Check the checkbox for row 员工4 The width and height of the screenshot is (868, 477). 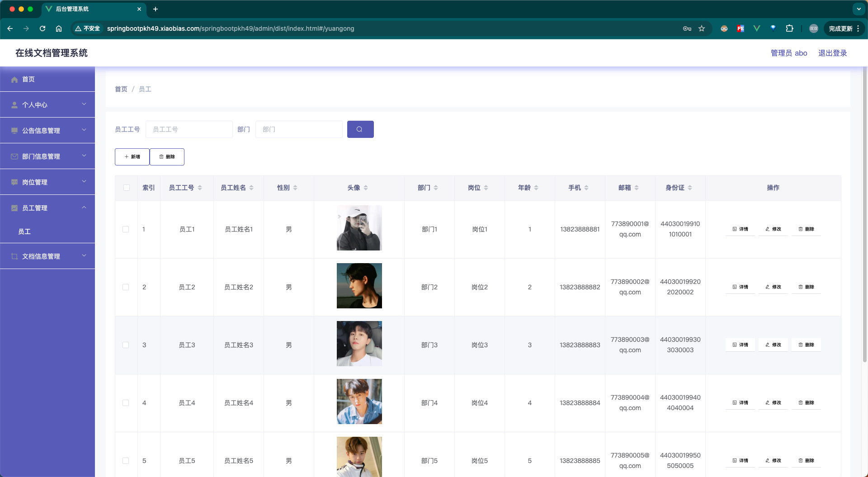pos(126,403)
